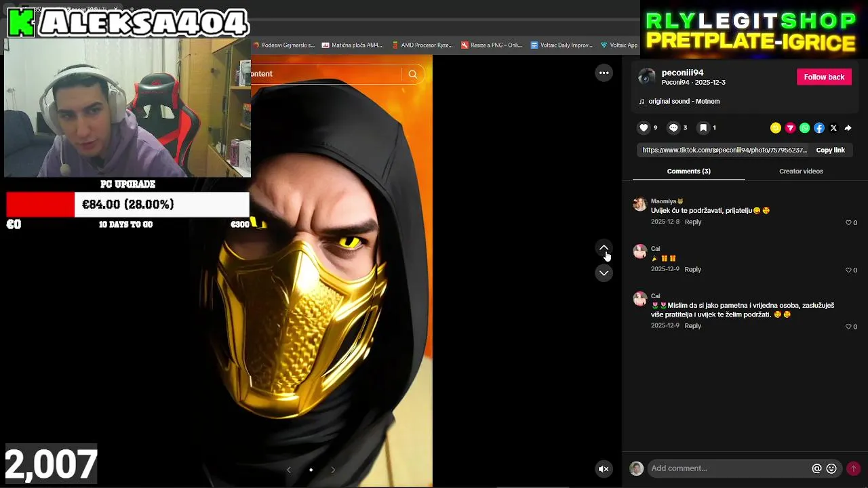Open Maomiya's comment avatar
The height and width of the screenshot is (488, 868).
(639, 204)
